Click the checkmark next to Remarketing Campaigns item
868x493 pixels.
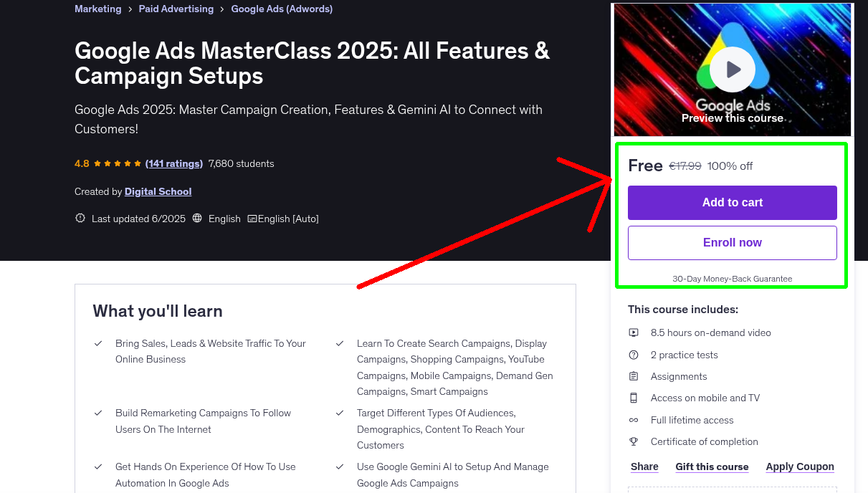click(98, 413)
